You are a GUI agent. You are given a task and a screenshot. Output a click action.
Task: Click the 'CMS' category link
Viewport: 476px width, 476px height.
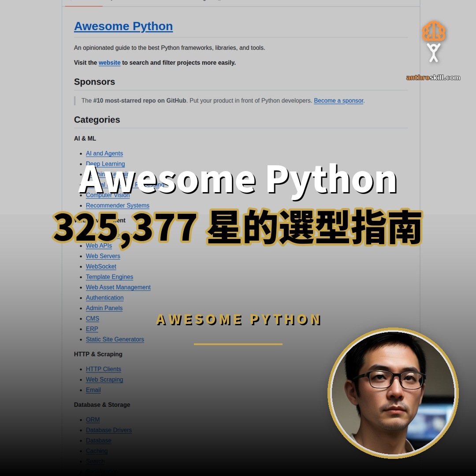(92, 319)
